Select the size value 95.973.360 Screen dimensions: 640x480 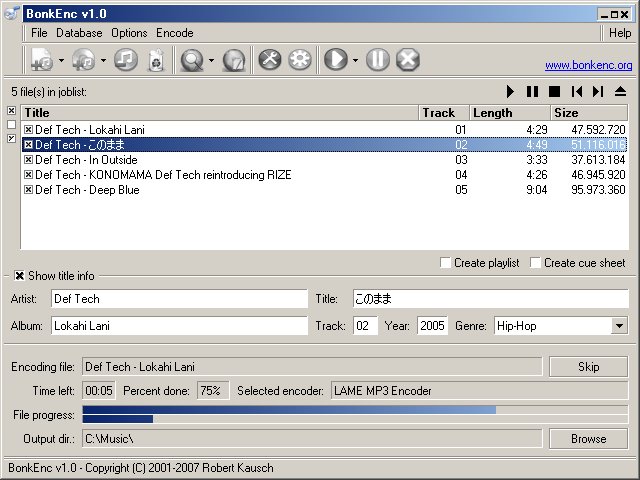[x=598, y=190]
